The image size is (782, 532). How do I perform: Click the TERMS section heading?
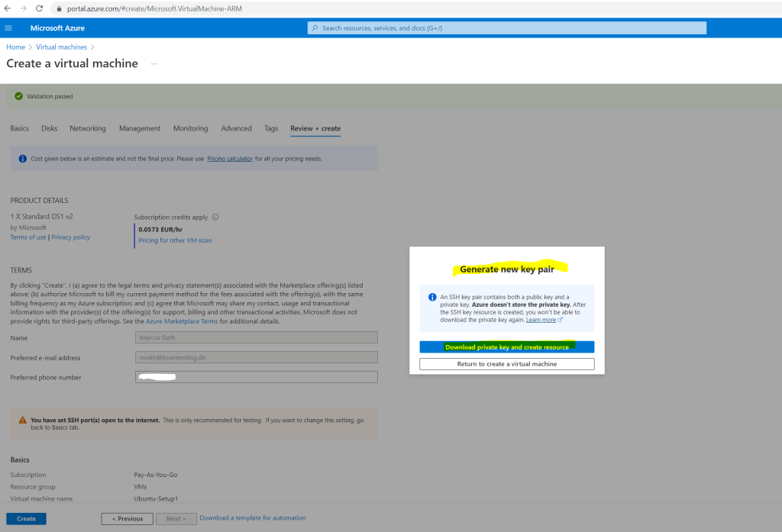pyautogui.click(x=21, y=270)
